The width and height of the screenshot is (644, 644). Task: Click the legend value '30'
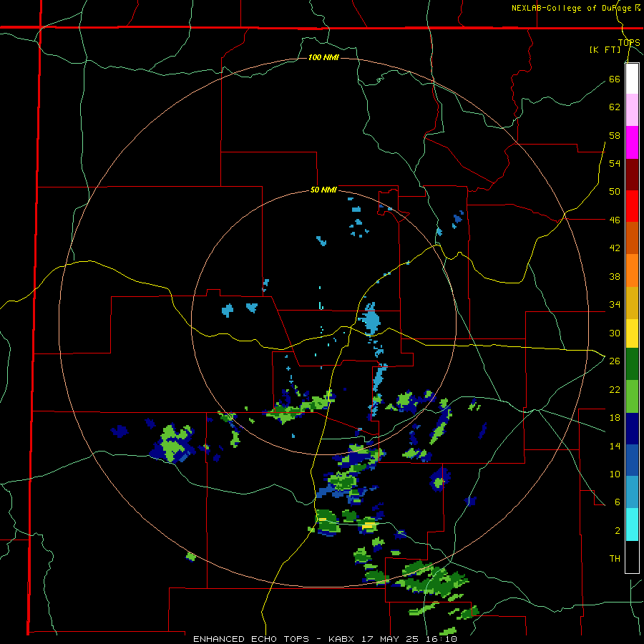pyautogui.click(x=615, y=333)
